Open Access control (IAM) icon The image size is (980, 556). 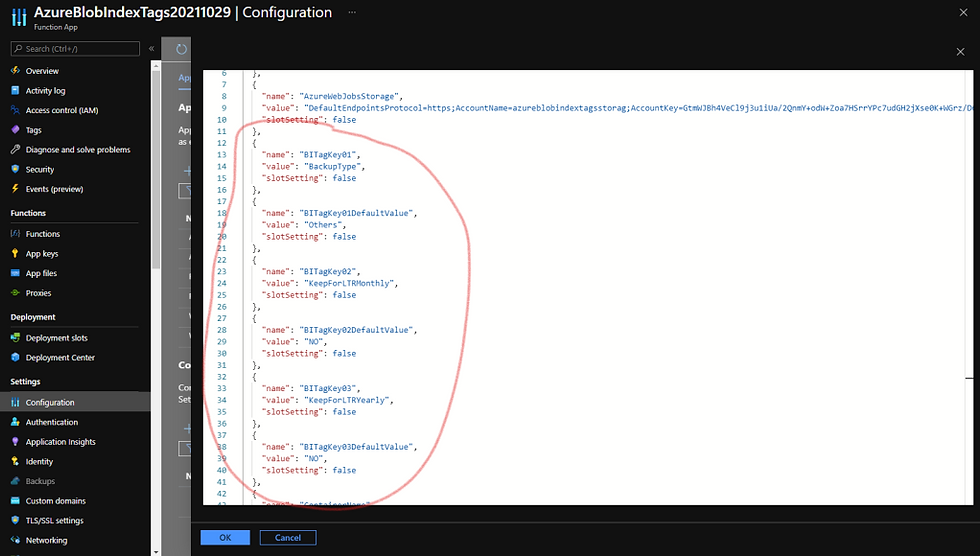click(15, 110)
